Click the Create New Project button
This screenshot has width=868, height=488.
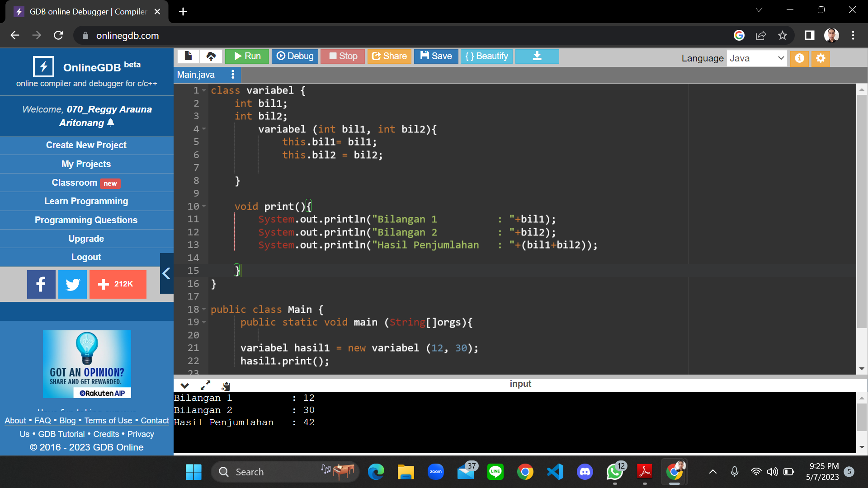[x=86, y=145]
